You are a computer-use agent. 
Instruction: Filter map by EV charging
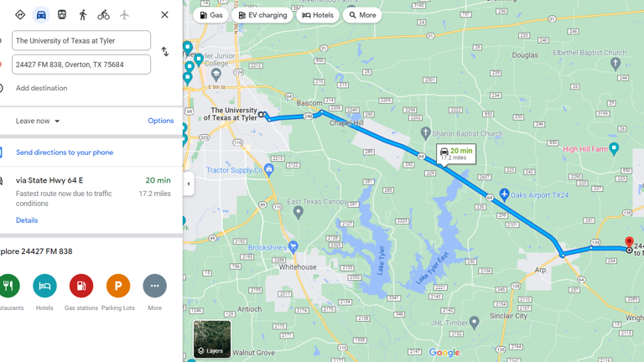(x=262, y=15)
